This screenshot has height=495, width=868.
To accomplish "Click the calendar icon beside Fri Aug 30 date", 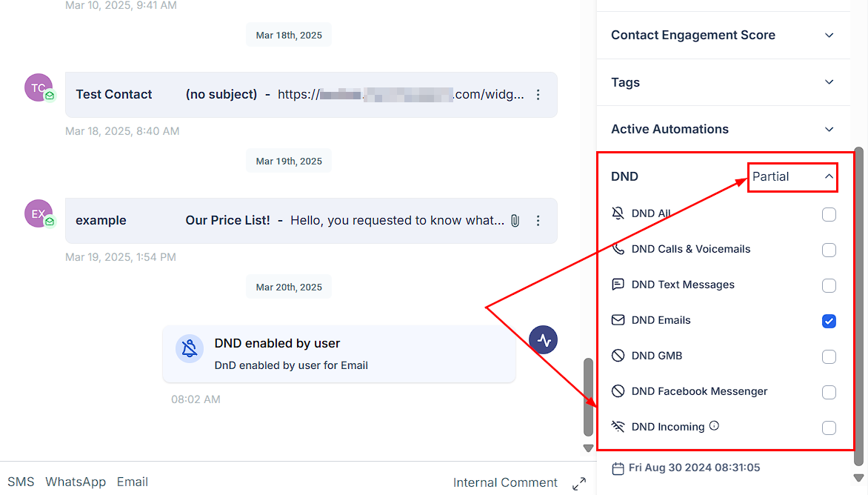I will pos(618,468).
